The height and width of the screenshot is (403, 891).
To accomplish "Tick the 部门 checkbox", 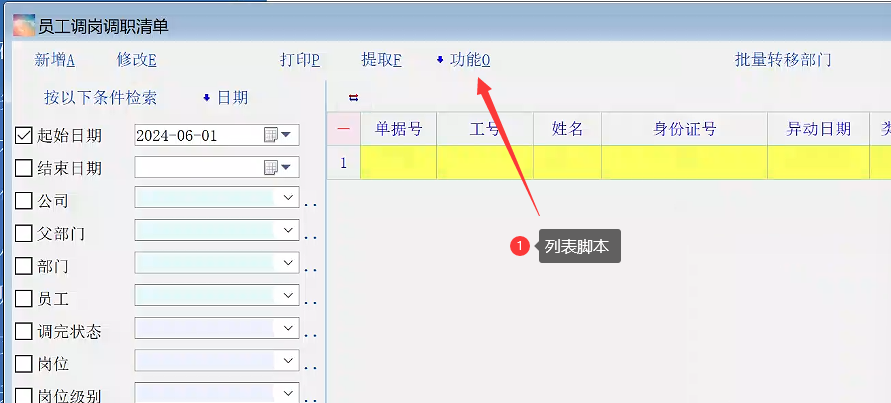I will click(x=25, y=267).
